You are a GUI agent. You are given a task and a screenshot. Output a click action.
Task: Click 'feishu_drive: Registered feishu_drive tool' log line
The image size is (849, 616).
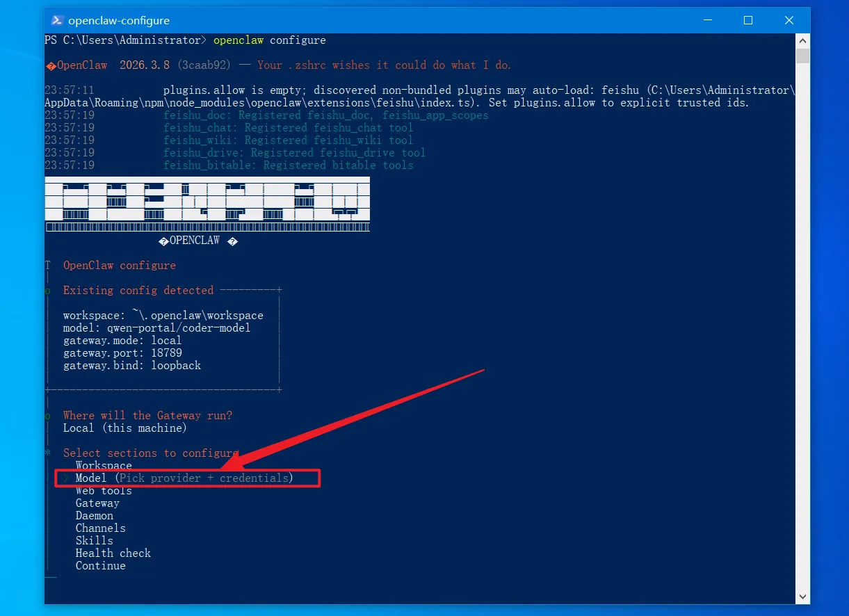click(x=295, y=152)
